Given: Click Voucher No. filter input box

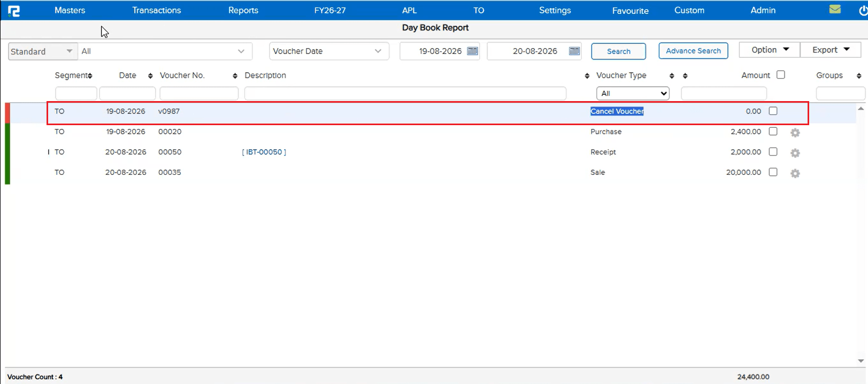Looking at the screenshot, I should point(199,94).
